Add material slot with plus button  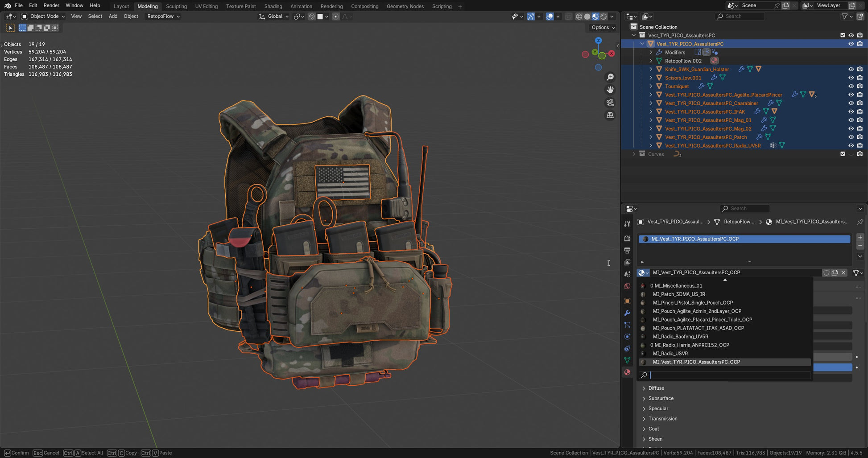860,237
